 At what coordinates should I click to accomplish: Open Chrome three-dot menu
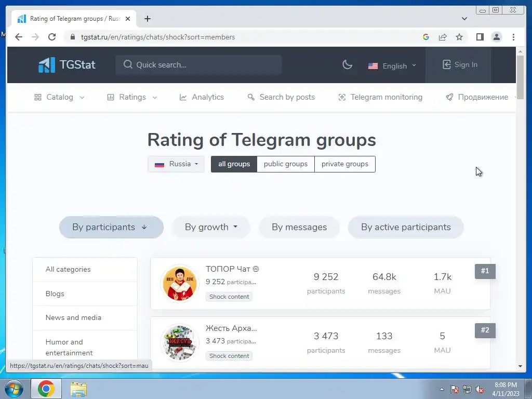coord(513,37)
